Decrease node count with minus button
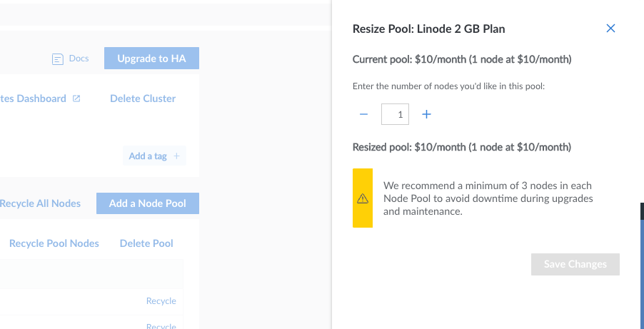644x329 pixels. point(363,114)
